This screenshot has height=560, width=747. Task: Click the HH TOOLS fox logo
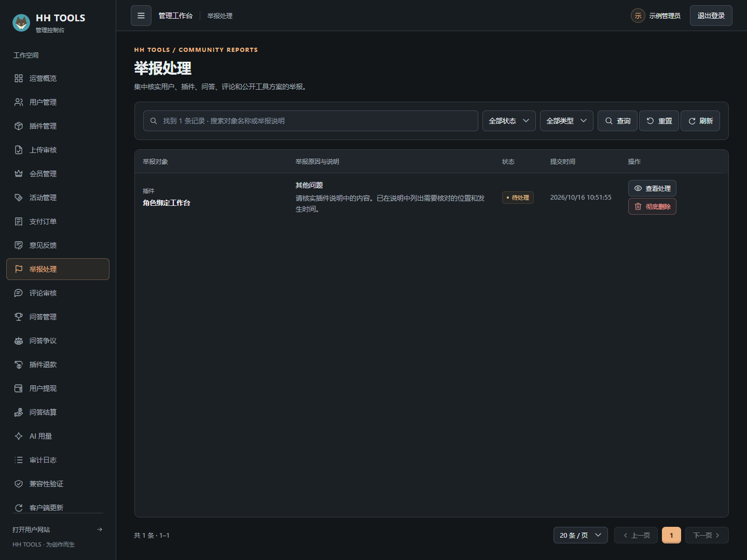click(21, 23)
